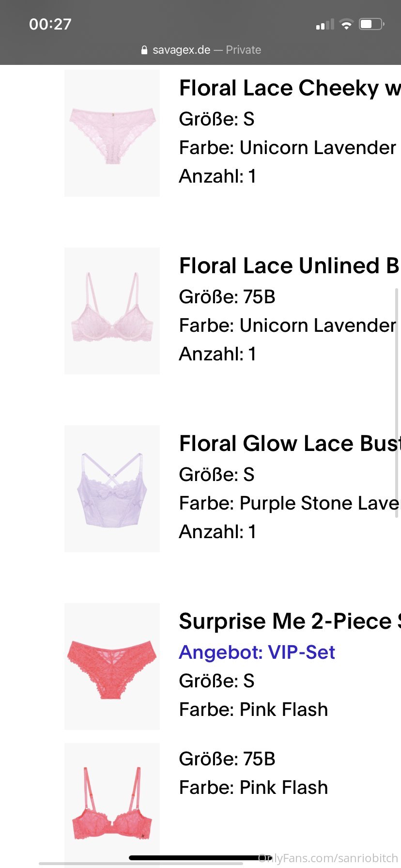
Task: Open the Surprise Me 2-Piece title
Action: click(x=290, y=621)
